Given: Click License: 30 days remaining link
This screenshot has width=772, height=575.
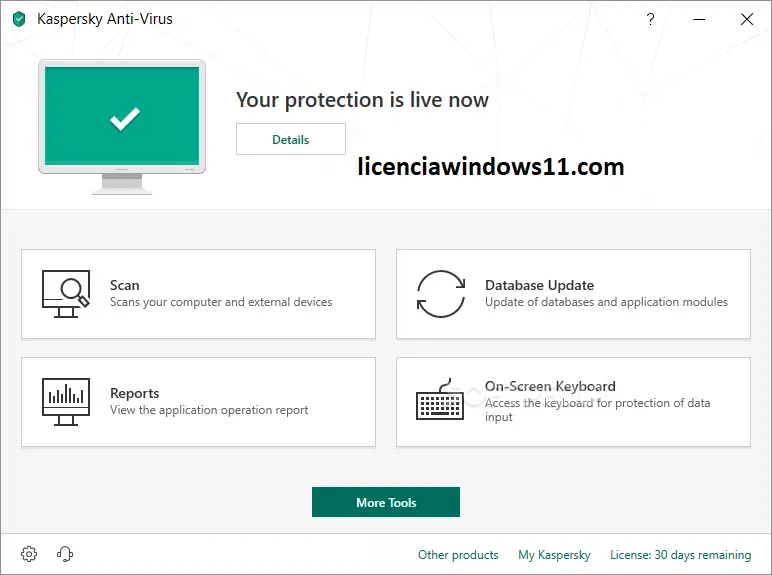Looking at the screenshot, I should click(x=680, y=555).
